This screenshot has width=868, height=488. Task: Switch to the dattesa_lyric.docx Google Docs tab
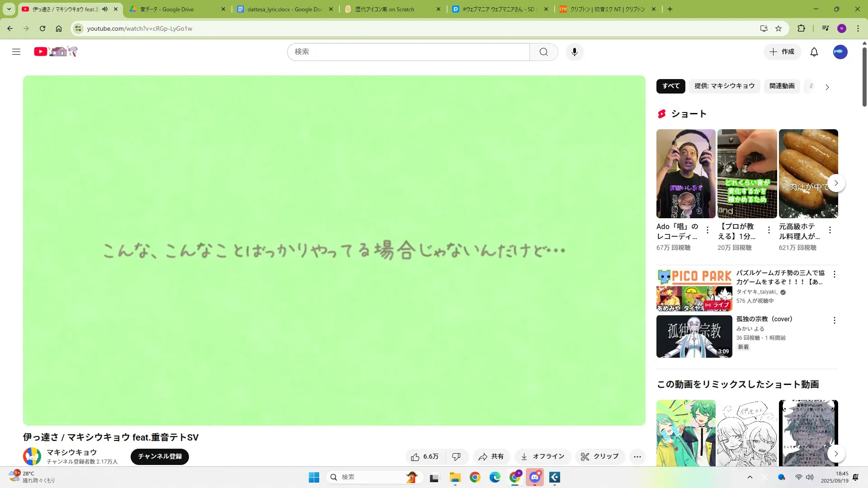(285, 9)
